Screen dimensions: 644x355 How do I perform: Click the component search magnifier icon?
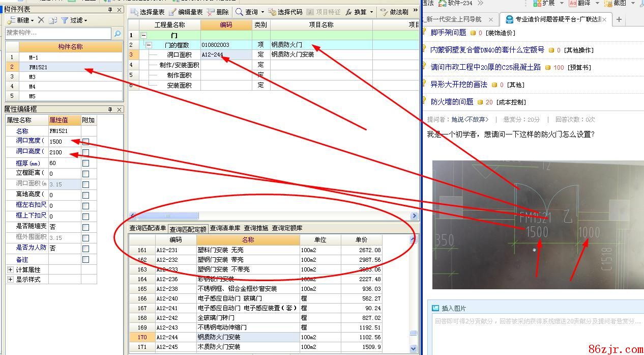click(118, 34)
